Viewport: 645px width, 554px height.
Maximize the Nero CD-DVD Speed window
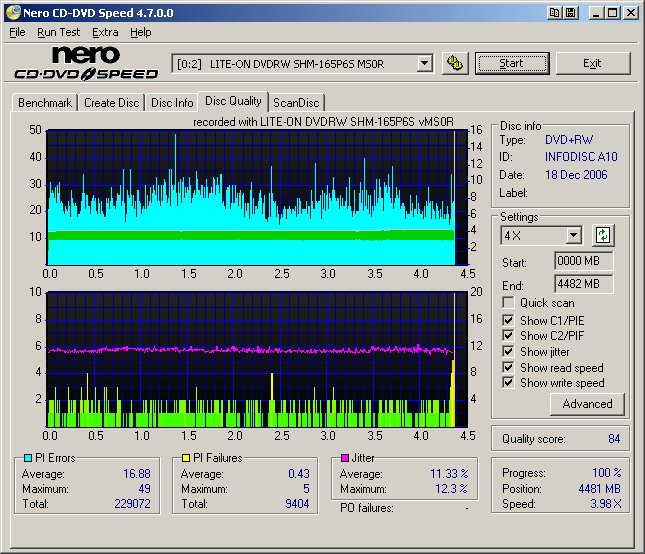(613, 13)
